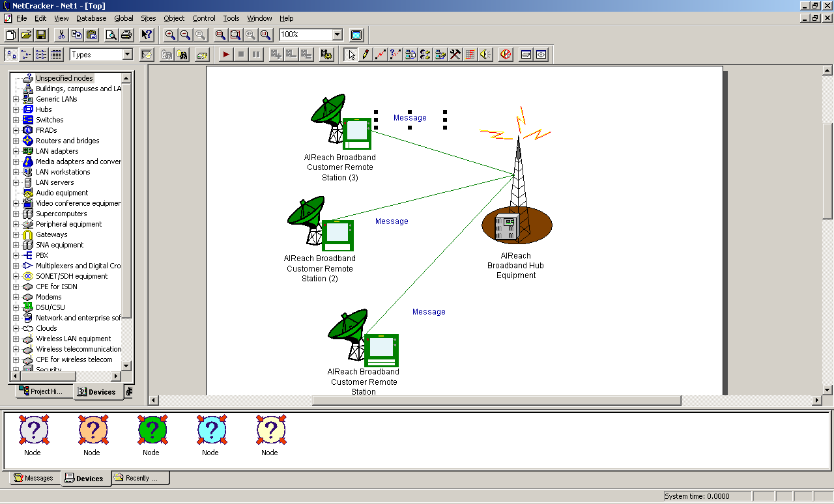Viewport: 834px width, 504px height.
Task: Click the Save diskette icon
Action: 41,35
